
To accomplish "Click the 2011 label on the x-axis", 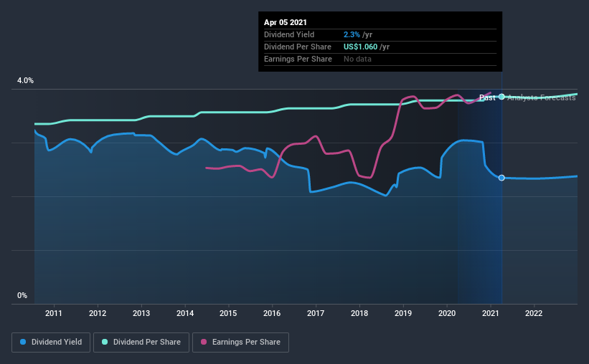I will [x=54, y=313].
